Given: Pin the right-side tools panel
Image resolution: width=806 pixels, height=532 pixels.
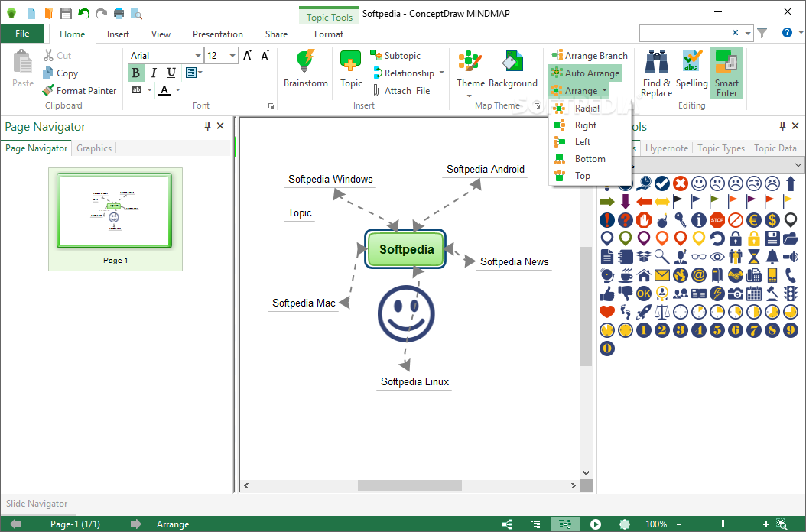Looking at the screenshot, I should tap(782, 126).
